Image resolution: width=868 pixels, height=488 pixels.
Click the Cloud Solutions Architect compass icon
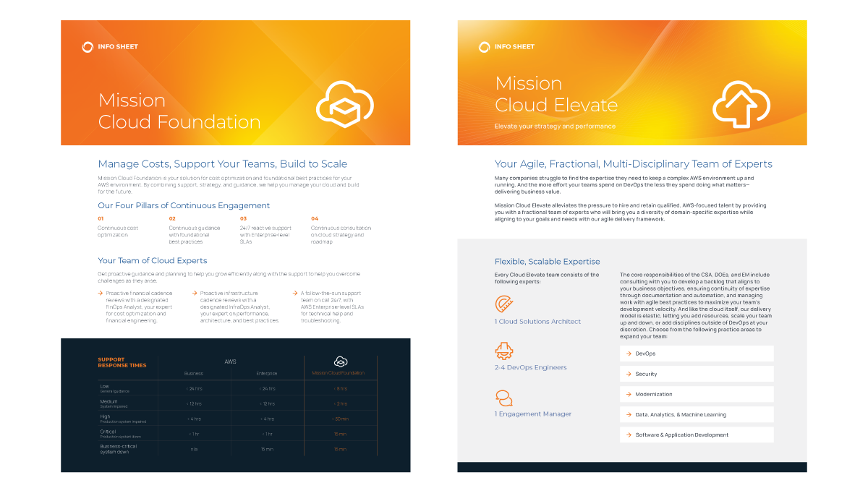[x=503, y=304]
